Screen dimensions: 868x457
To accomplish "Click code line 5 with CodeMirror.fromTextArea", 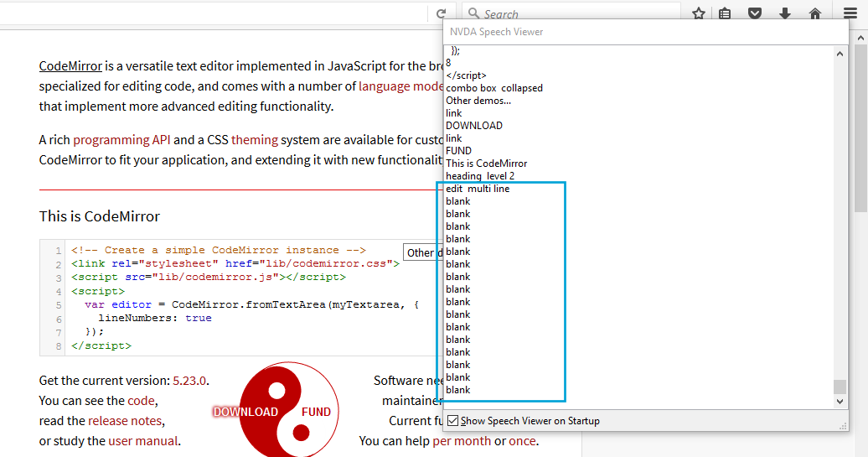I will click(x=245, y=304).
